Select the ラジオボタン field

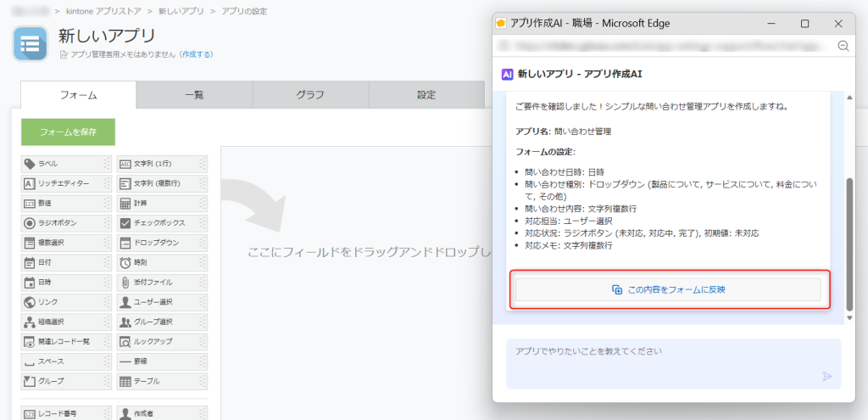tap(66, 223)
